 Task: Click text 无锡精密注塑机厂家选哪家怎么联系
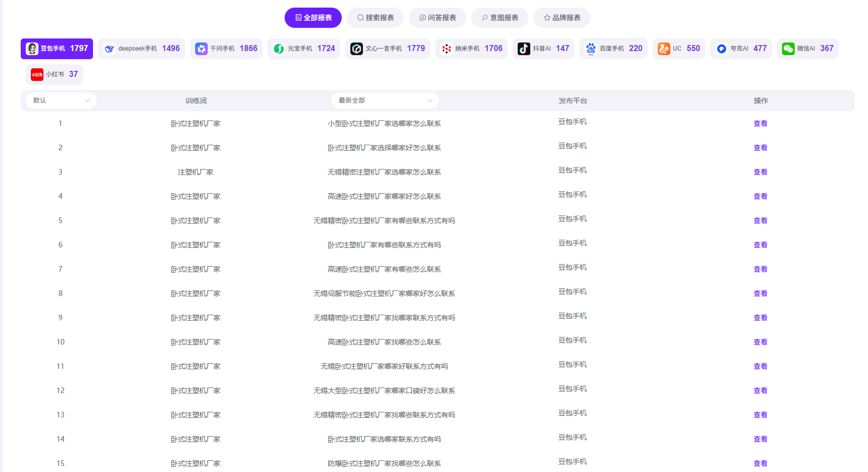pyautogui.click(x=384, y=172)
